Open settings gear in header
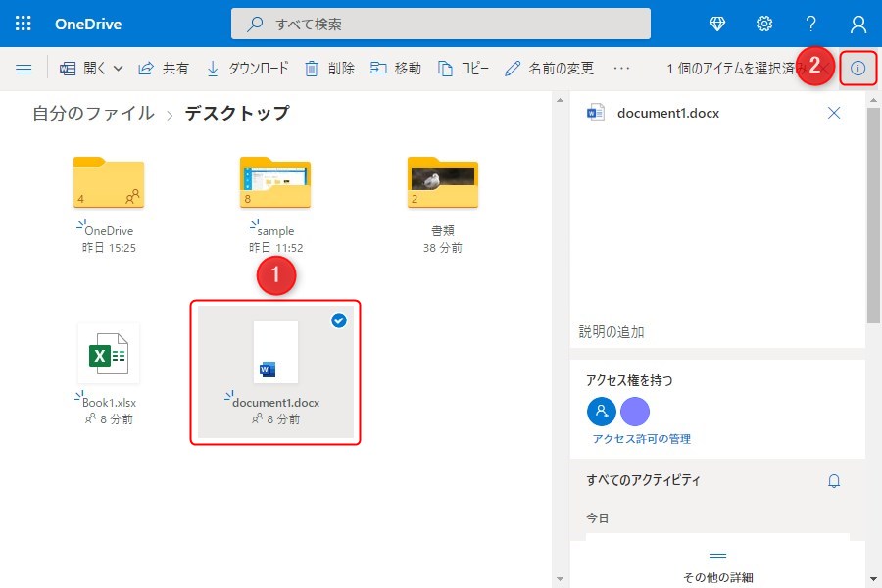Image resolution: width=882 pixels, height=588 pixels. tap(764, 24)
